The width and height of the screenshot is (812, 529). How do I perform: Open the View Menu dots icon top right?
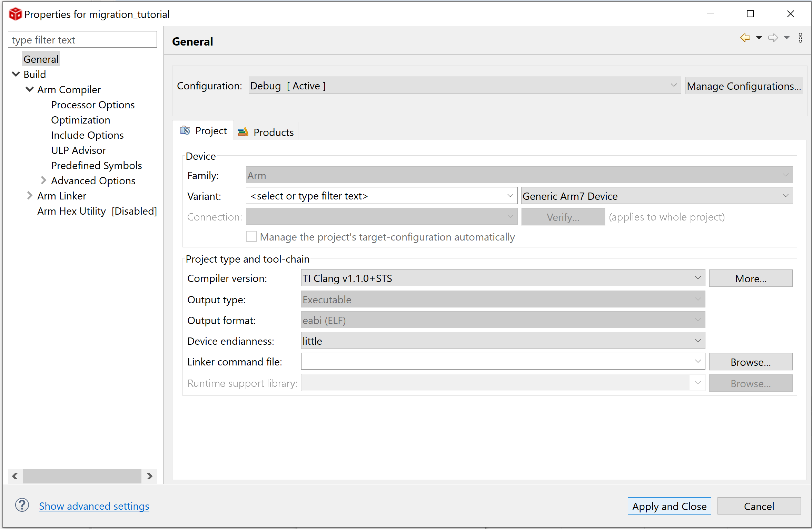click(x=801, y=38)
